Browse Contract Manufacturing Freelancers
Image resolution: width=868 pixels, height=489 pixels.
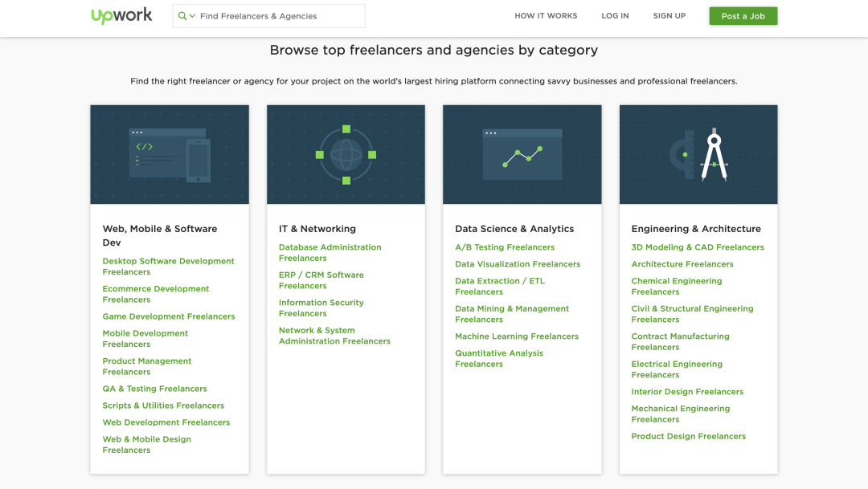pyautogui.click(x=681, y=342)
